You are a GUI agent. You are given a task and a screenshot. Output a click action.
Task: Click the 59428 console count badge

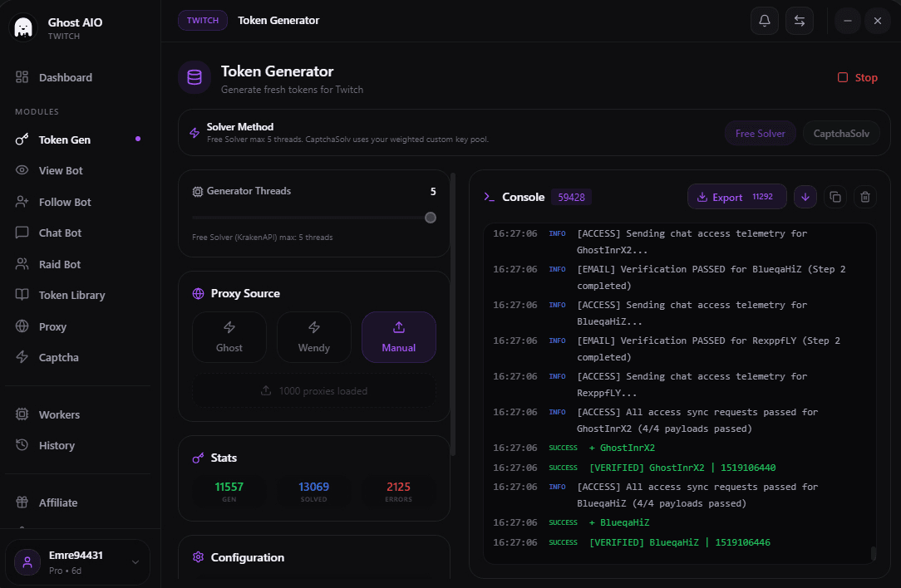pyautogui.click(x=571, y=197)
